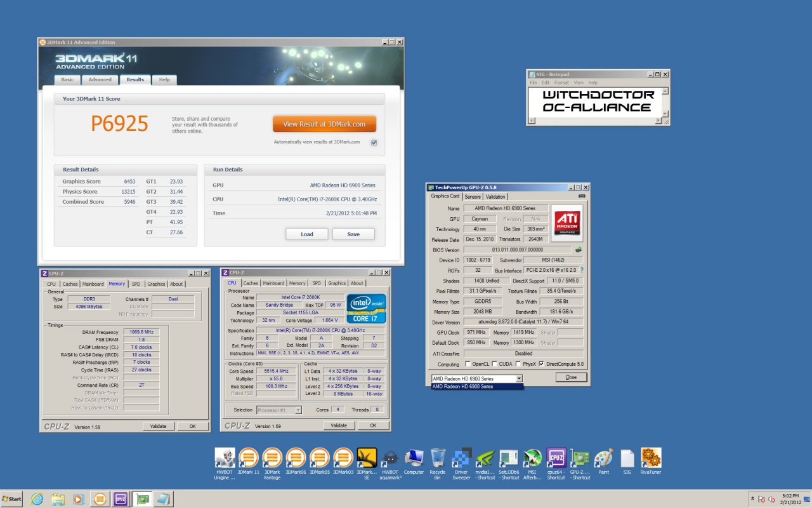The width and height of the screenshot is (812, 508).
Task: Select the Recycle Bin icon
Action: click(438, 459)
